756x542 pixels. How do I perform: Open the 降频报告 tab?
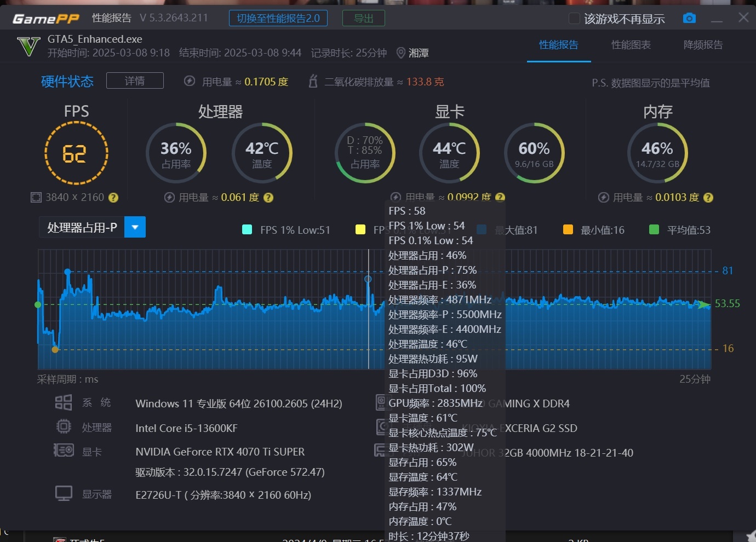click(703, 45)
